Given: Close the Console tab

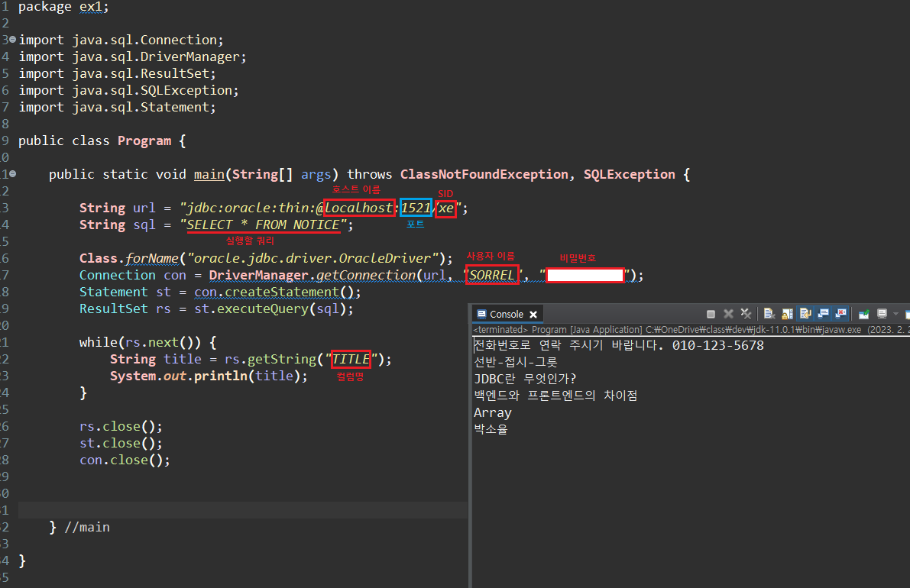Looking at the screenshot, I should [533, 315].
